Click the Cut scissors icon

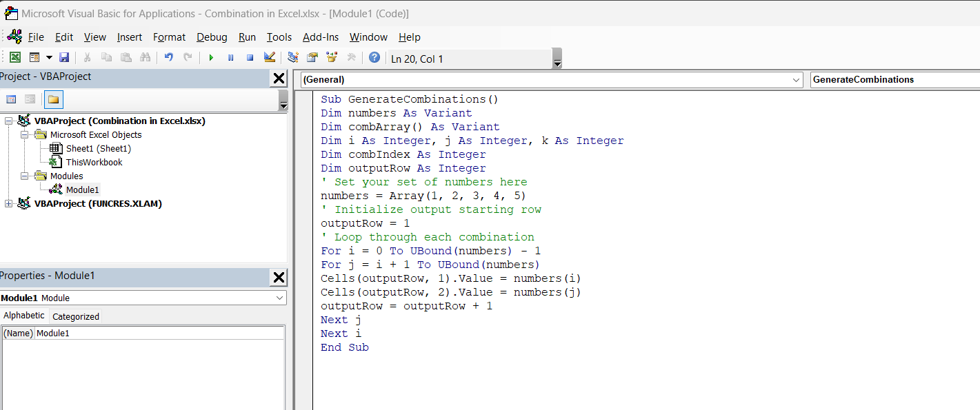coord(88,58)
